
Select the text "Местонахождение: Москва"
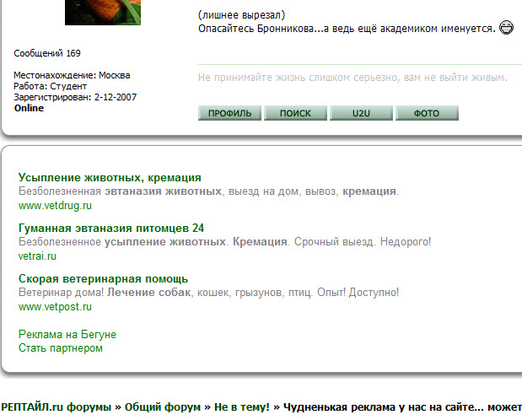(72, 75)
